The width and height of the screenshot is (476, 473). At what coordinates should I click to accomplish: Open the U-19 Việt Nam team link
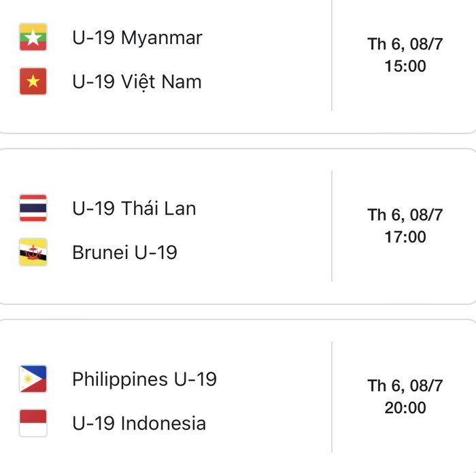click(x=137, y=82)
